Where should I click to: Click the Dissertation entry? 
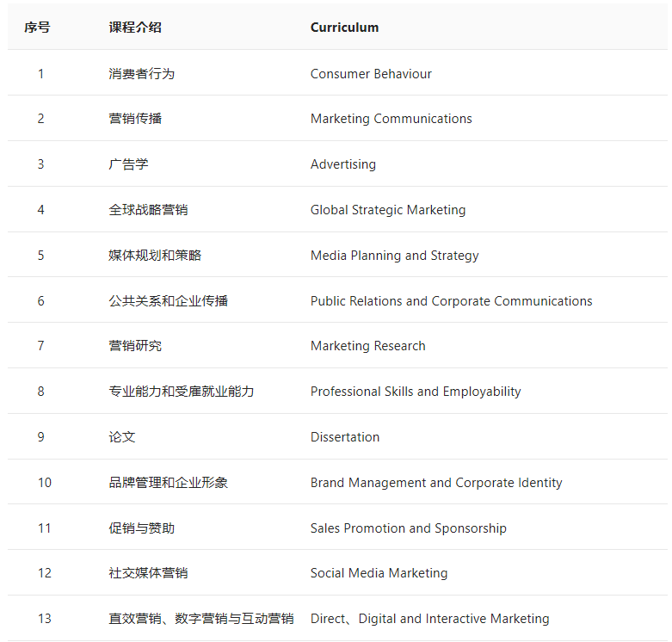coord(344,437)
